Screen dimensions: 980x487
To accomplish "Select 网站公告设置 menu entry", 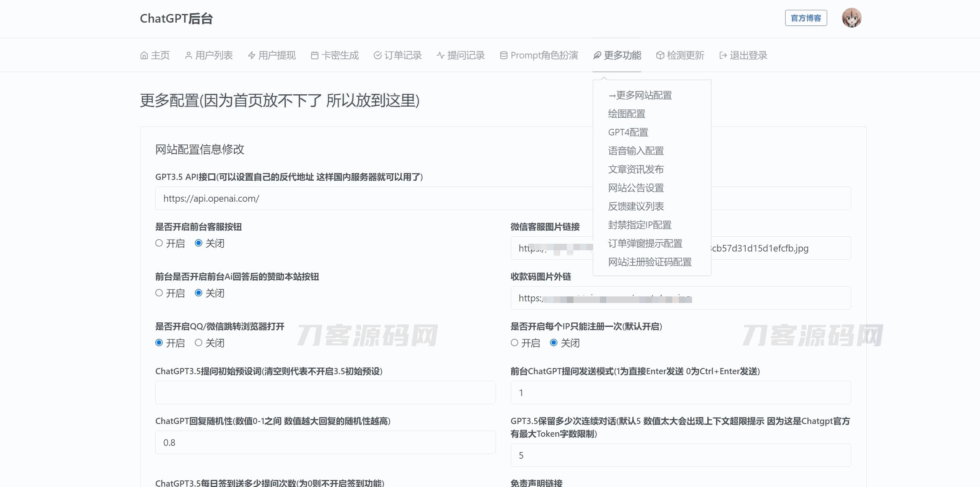I will click(636, 188).
